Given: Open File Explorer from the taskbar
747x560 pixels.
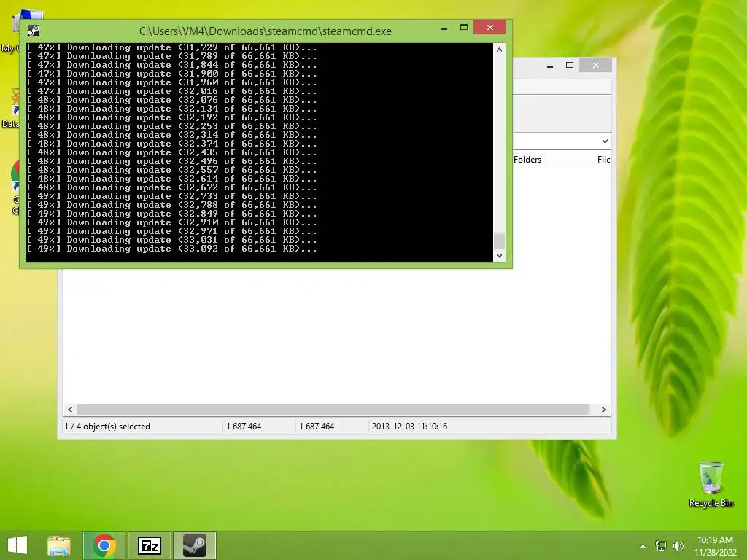Looking at the screenshot, I should (59, 545).
